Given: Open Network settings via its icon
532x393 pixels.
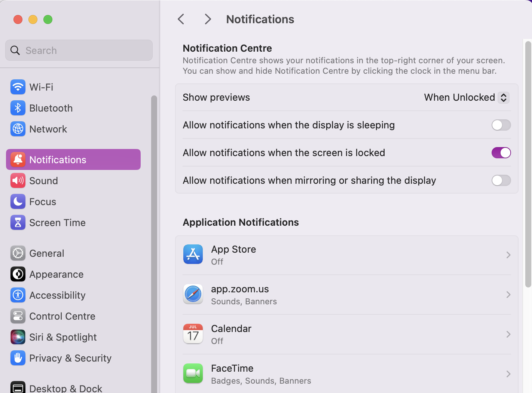Looking at the screenshot, I should pos(18,129).
